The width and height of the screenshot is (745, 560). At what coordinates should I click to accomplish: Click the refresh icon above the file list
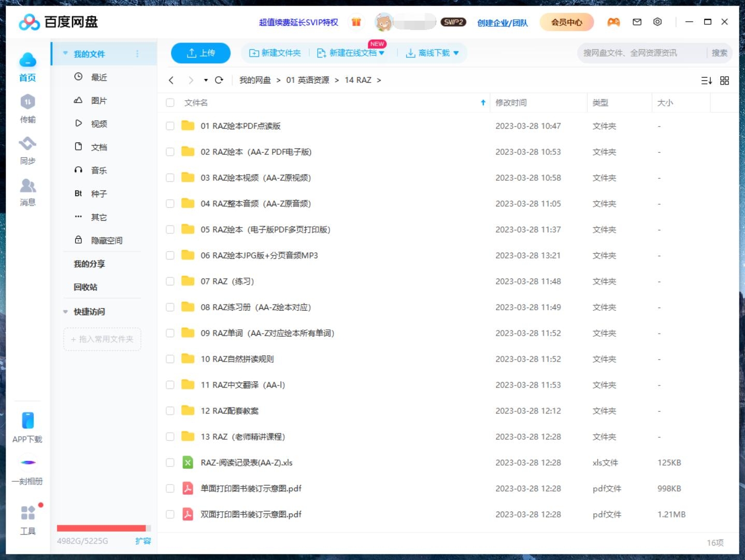click(219, 80)
